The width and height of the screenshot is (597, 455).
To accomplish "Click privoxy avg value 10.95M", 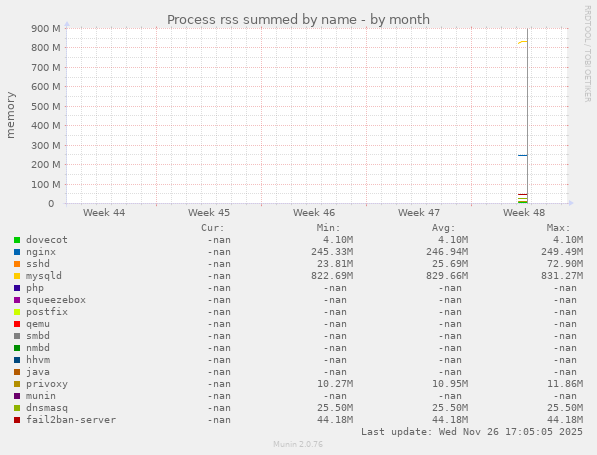I will 450,384.
